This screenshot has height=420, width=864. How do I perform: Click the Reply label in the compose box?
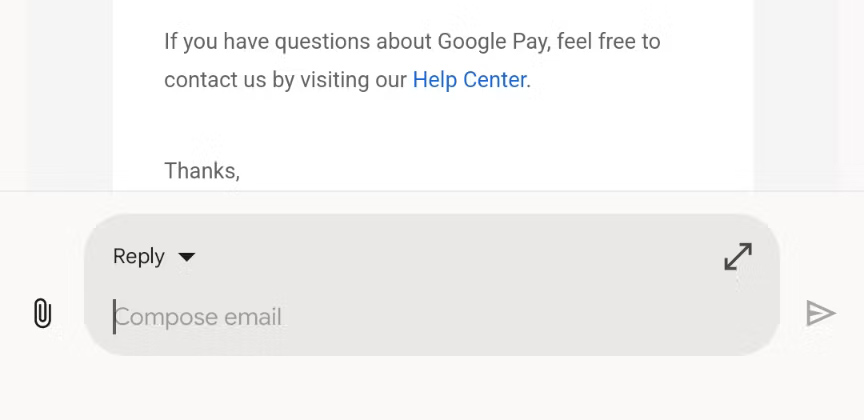[x=139, y=257]
